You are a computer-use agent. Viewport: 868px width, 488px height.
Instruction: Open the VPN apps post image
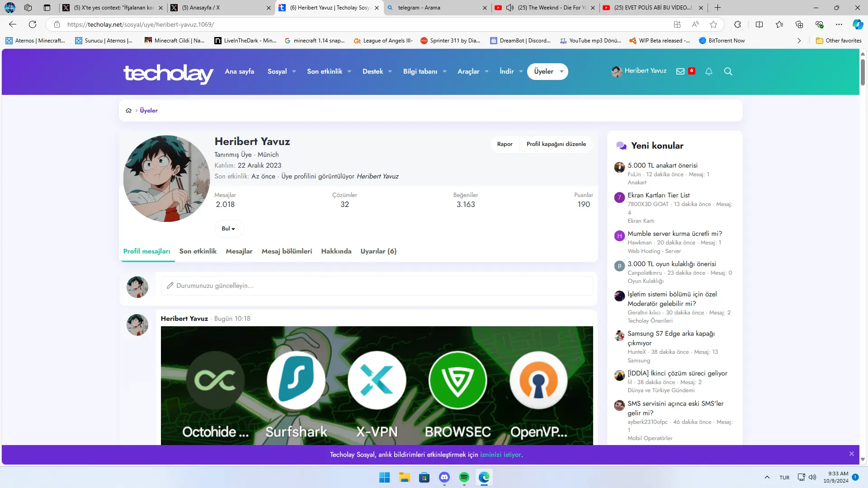(377, 385)
